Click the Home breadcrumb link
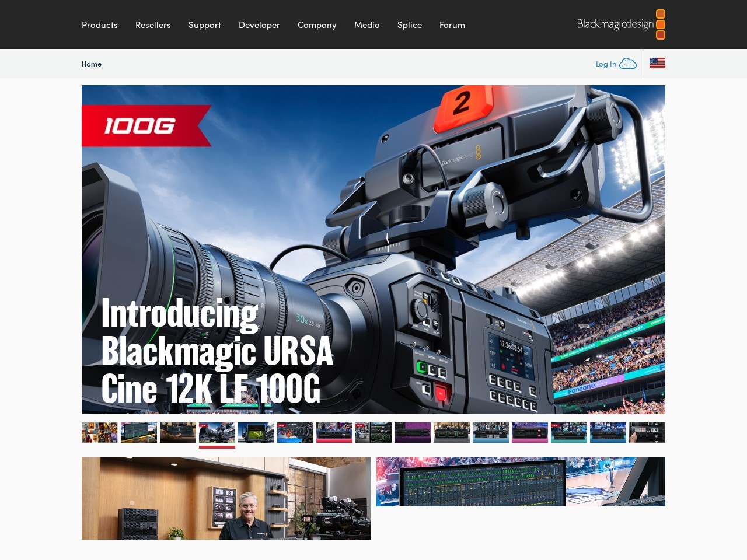This screenshot has height=560, width=747. click(x=92, y=64)
